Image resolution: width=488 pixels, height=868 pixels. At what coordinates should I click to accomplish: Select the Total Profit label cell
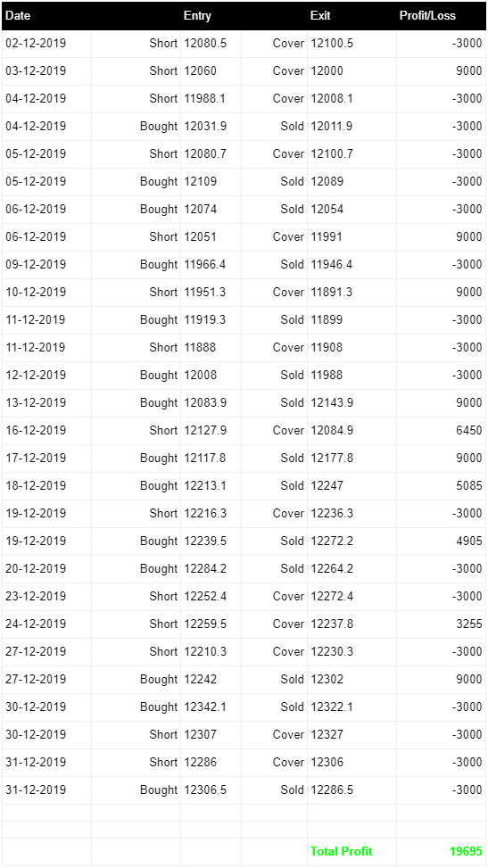pyautogui.click(x=341, y=851)
